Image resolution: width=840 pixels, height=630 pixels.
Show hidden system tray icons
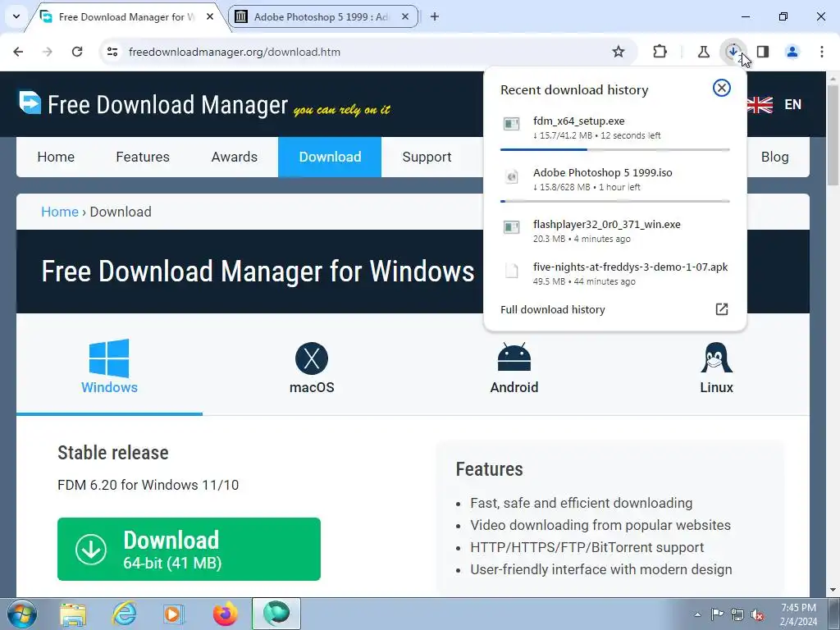pyautogui.click(x=697, y=614)
